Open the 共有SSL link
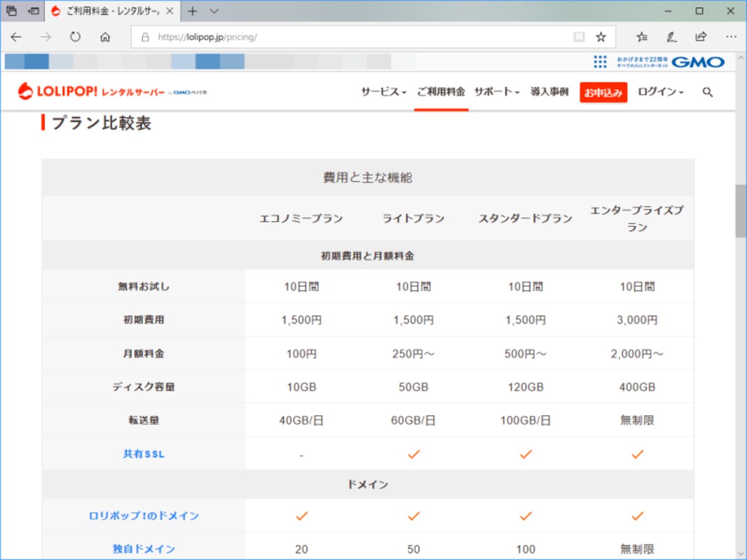 pyautogui.click(x=144, y=454)
